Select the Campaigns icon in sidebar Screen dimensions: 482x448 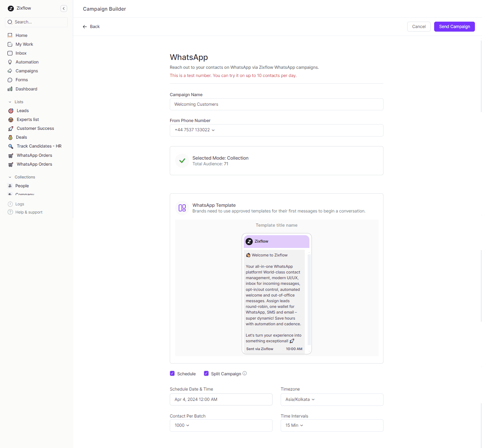(10, 71)
